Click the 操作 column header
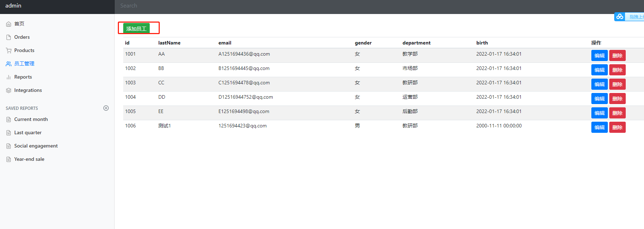Image resolution: width=644 pixels, height=229 pixels. 596,43
